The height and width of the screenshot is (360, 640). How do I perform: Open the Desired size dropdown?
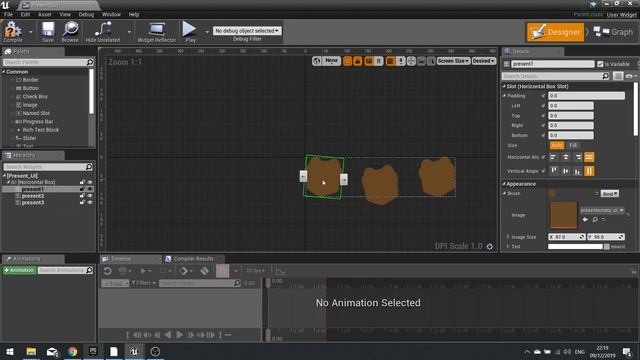[484, 61]
